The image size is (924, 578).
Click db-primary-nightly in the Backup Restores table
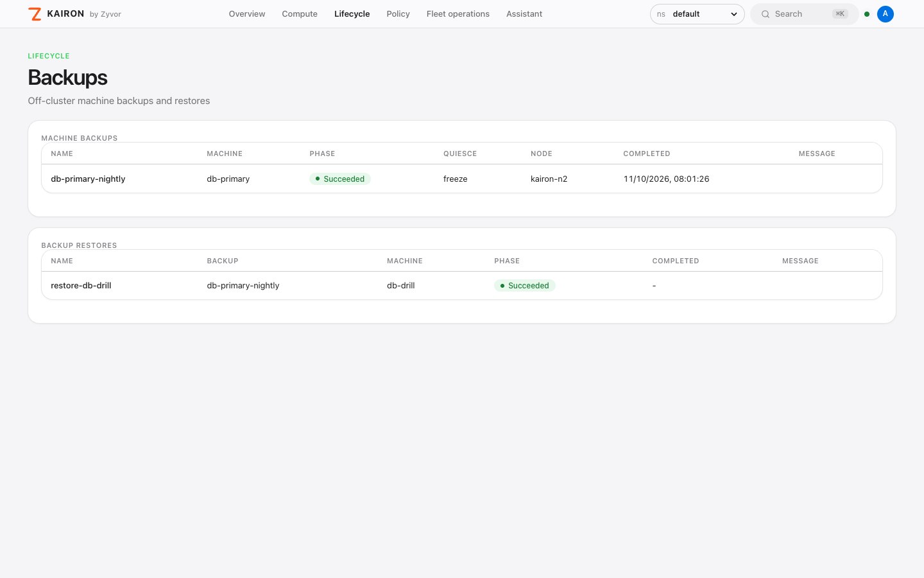243,286
